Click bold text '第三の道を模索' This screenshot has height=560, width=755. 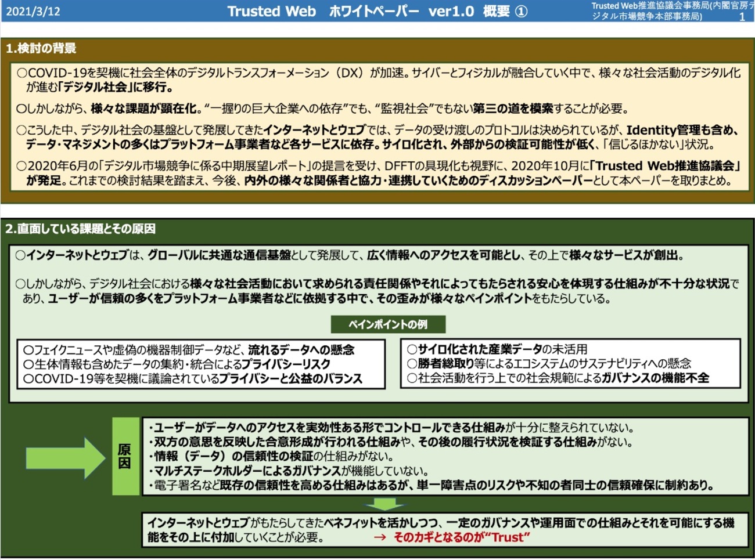click(x=513, y=109)
